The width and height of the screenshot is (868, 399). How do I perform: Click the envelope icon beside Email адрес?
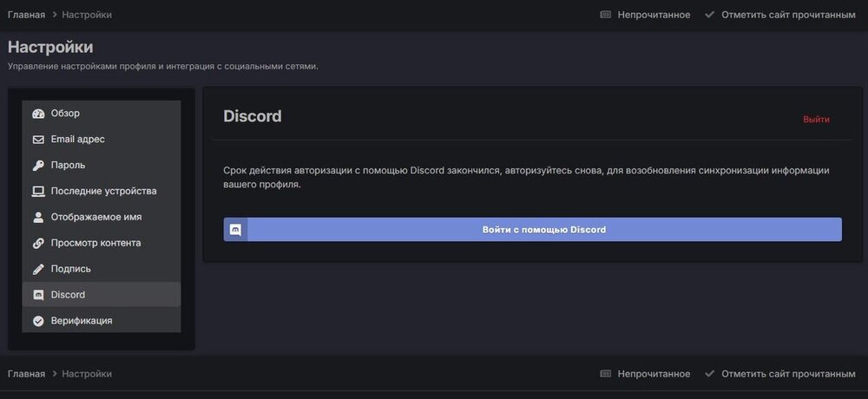pyautogui.click(x=38, y=140)
